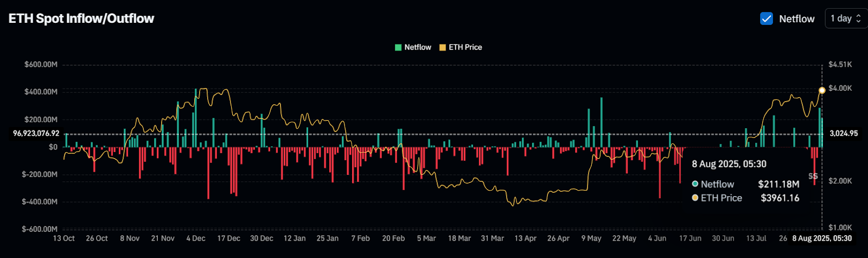
Task: Click the $-400.00M y-axis label
Action: tap(40, 202)
